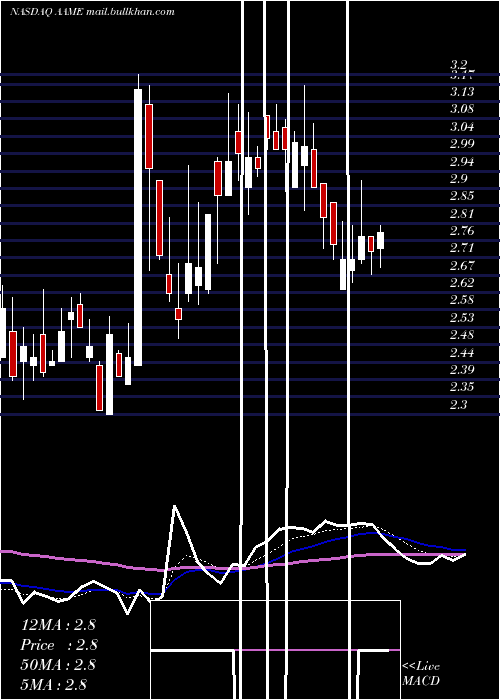The height and width of the screenshot is (700, 500).
Task: Click the 2.94 price axis label
Action: coord(462,162)
